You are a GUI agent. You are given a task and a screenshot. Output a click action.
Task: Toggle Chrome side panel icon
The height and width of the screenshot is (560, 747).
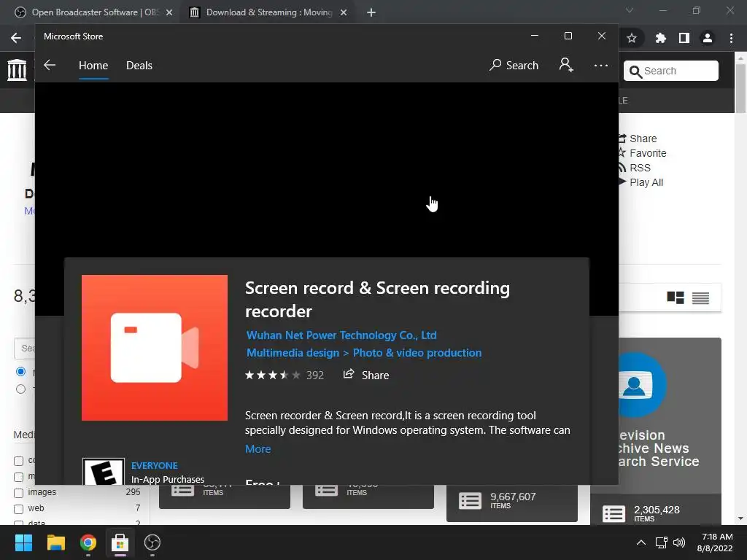(684, 38)
